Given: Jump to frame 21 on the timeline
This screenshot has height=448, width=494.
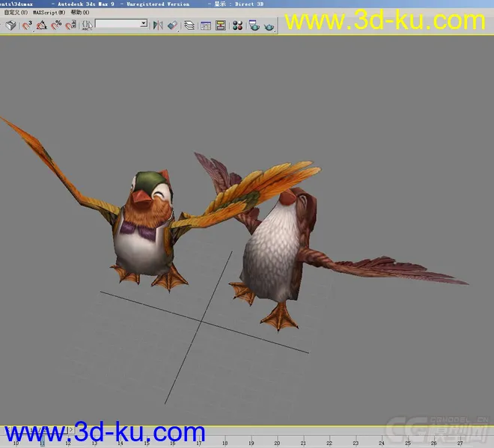Looking at the screenshot, I should (303, 443).
